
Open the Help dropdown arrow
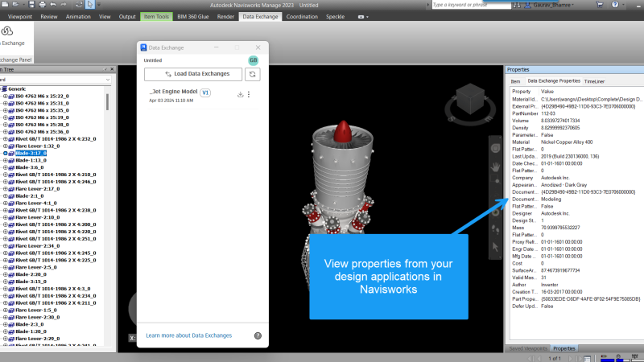(x=623, y=5)
